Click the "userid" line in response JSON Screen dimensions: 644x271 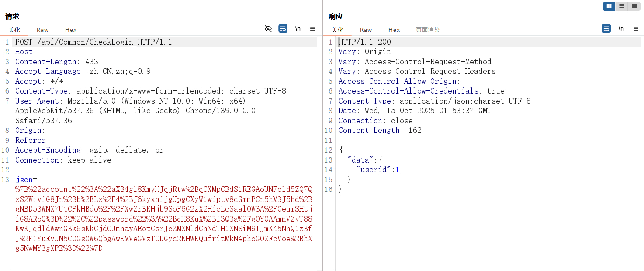pyautogui.click(x=377, y=170)
